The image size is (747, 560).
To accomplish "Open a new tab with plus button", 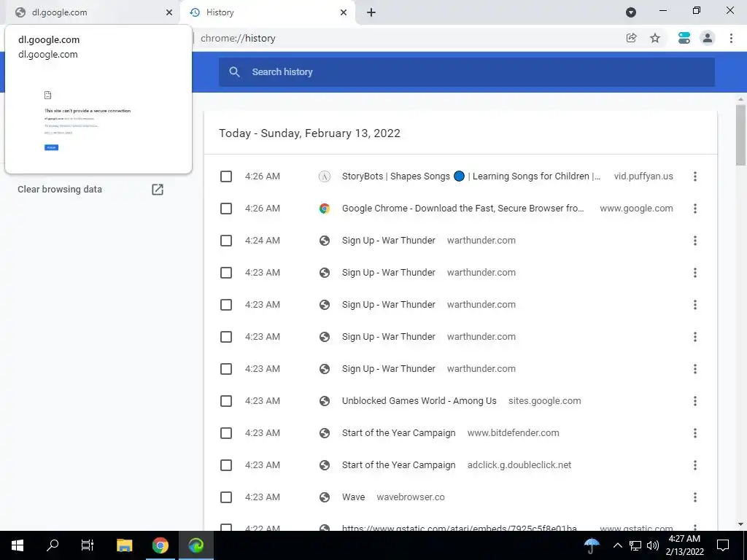I will [371, 12].
